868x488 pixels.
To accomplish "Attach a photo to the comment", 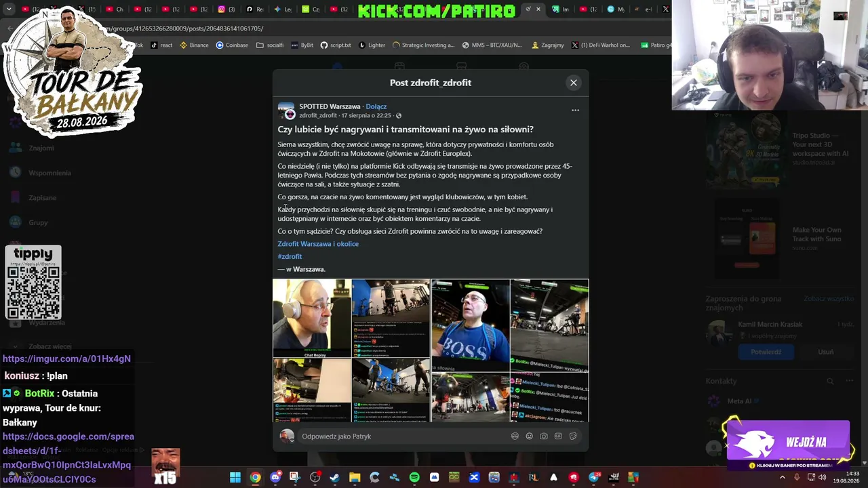I will click(544, 436).
